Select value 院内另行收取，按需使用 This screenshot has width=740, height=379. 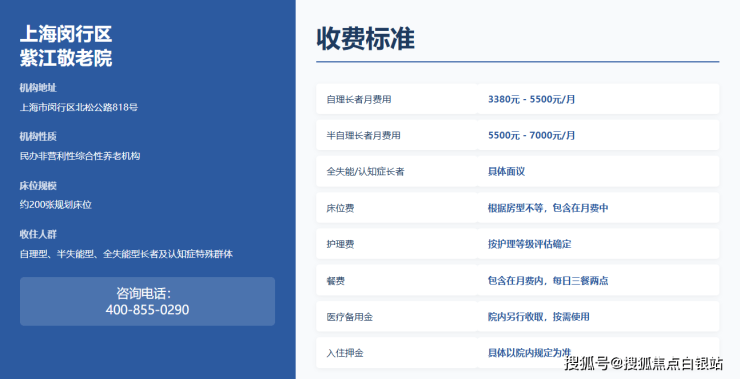click(x=538, y=317)
